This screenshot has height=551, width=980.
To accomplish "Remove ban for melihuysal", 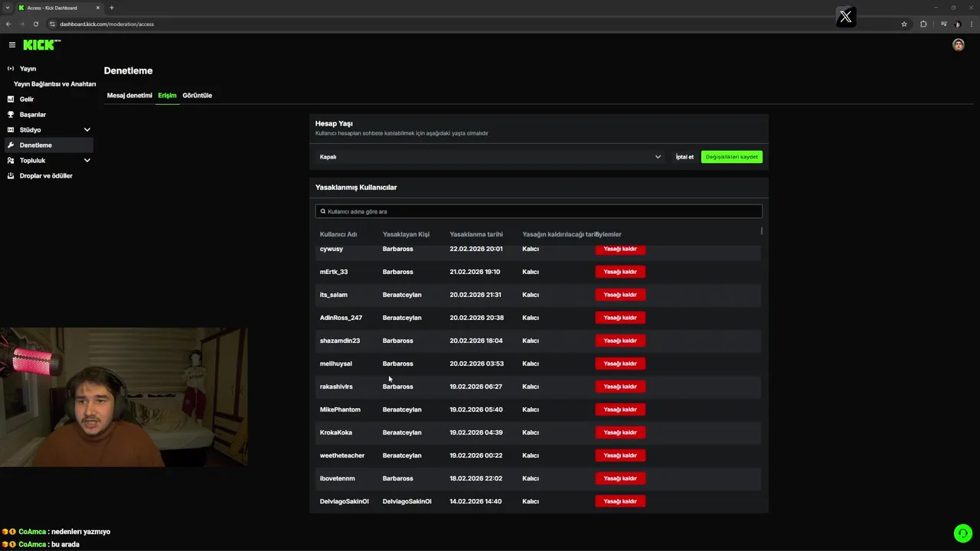I will point(620,364).
